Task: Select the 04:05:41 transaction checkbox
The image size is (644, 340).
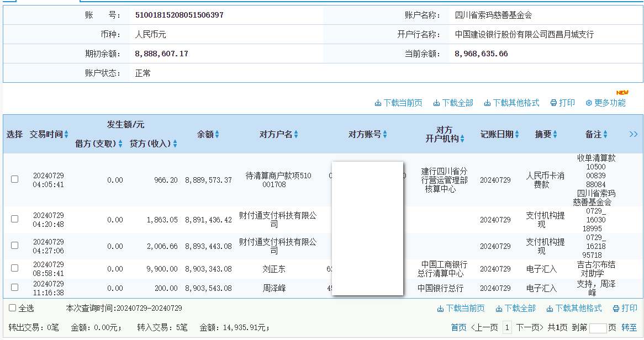Action: coord(15,179)
